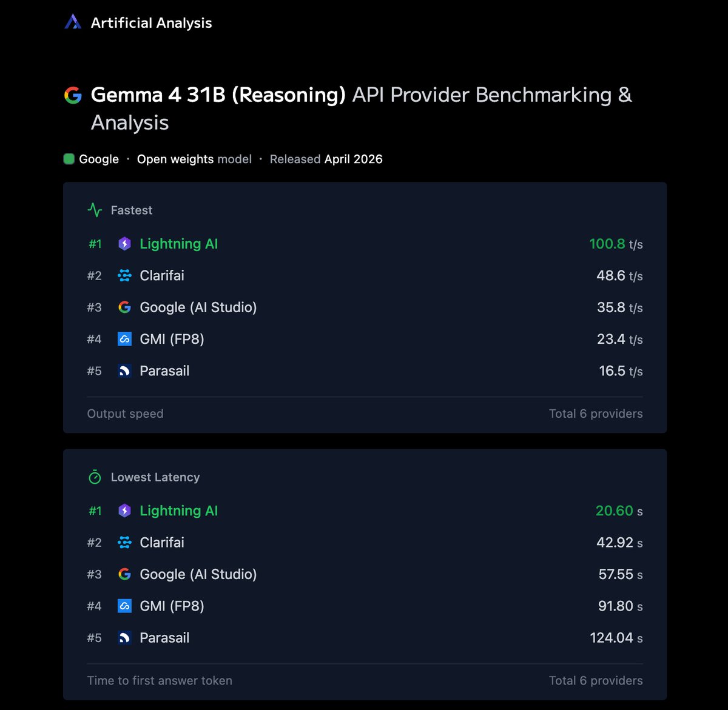Click Parasail icon in Fastest list

[x=124, y=371]
